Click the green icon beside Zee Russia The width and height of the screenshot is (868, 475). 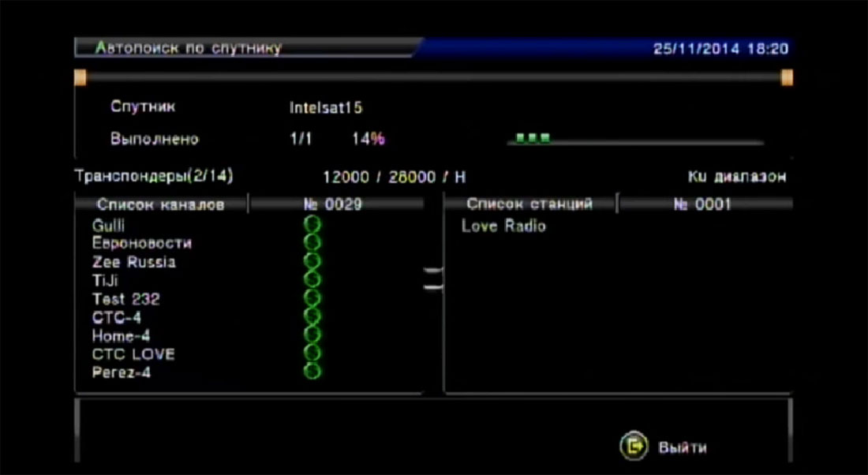click(312, 260)
